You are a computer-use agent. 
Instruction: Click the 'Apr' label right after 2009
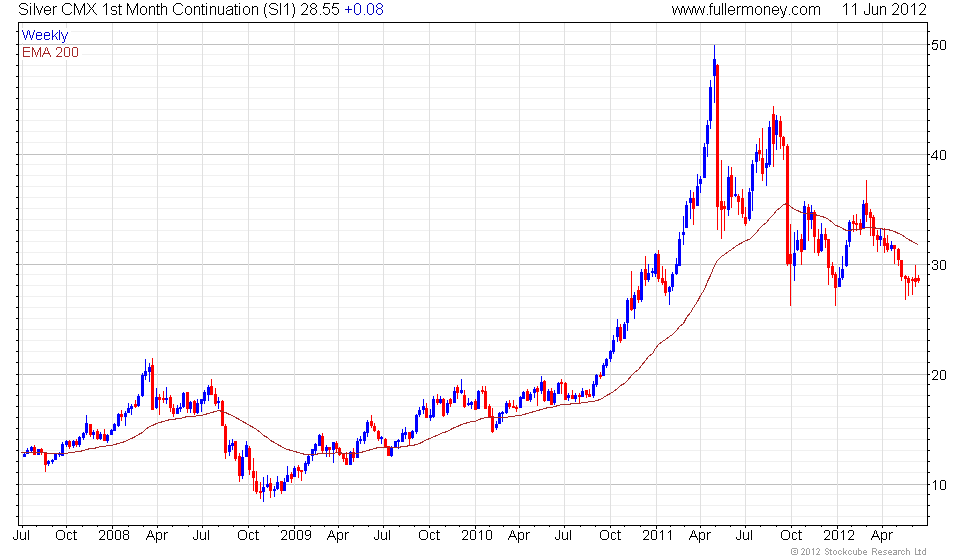[338, 536]
